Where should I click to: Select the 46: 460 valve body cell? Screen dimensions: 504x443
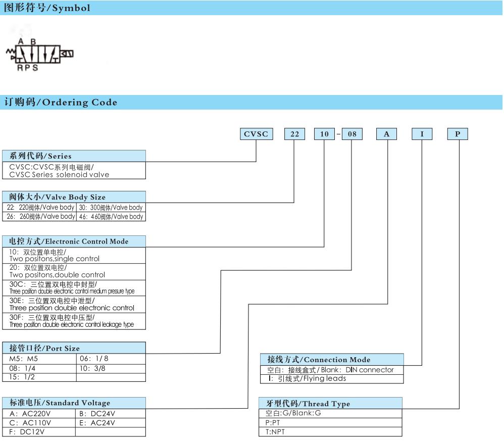(x=111, y=217)
